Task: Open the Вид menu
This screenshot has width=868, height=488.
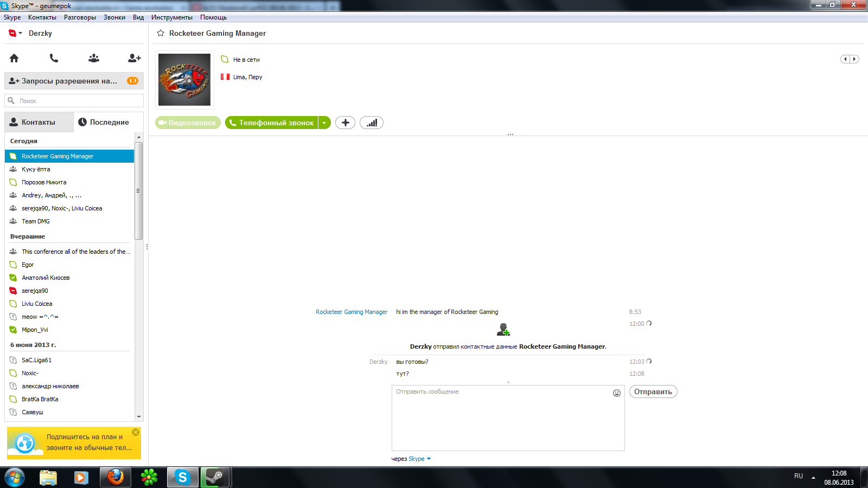Action: click(x=138, y=17)
